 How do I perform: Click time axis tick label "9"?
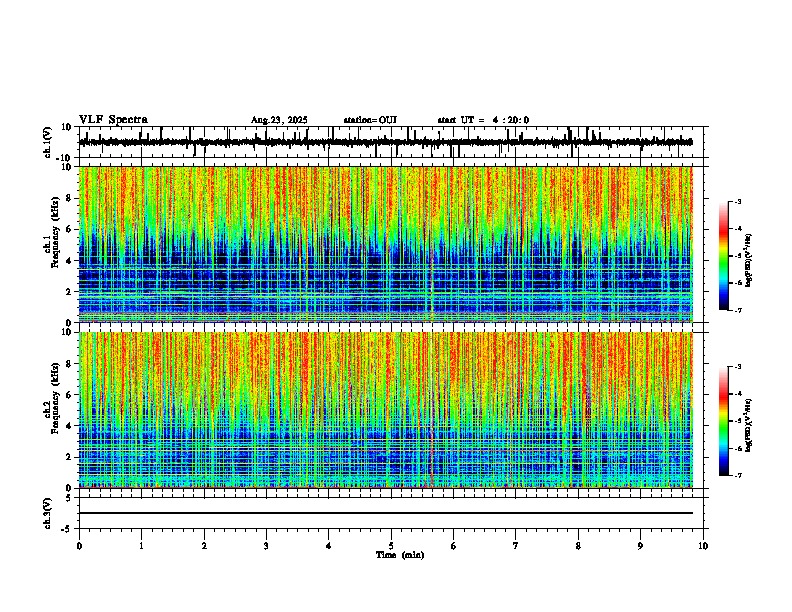[640, 546]
